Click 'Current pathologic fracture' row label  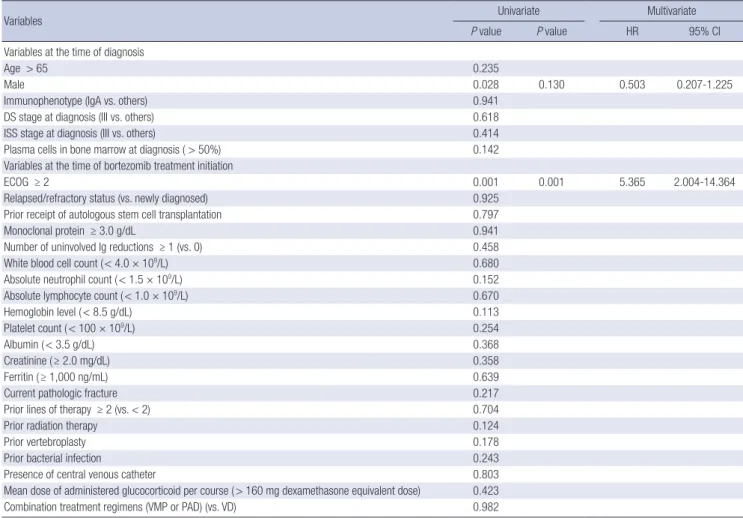(x=60, y=393)
